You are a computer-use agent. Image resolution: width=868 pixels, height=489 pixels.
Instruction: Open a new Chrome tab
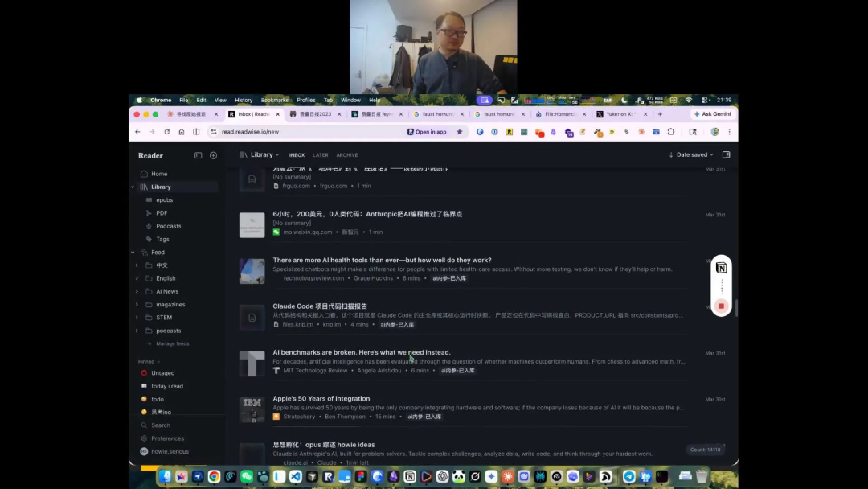pos(660,114)
